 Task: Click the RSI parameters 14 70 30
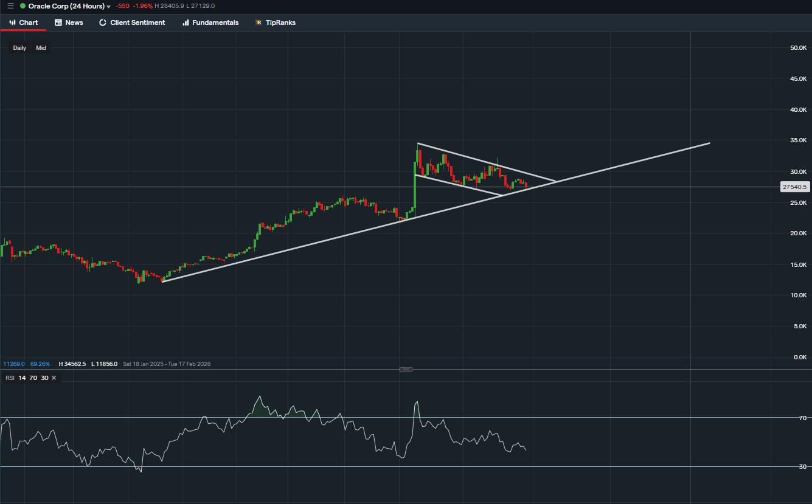[32, 378]
